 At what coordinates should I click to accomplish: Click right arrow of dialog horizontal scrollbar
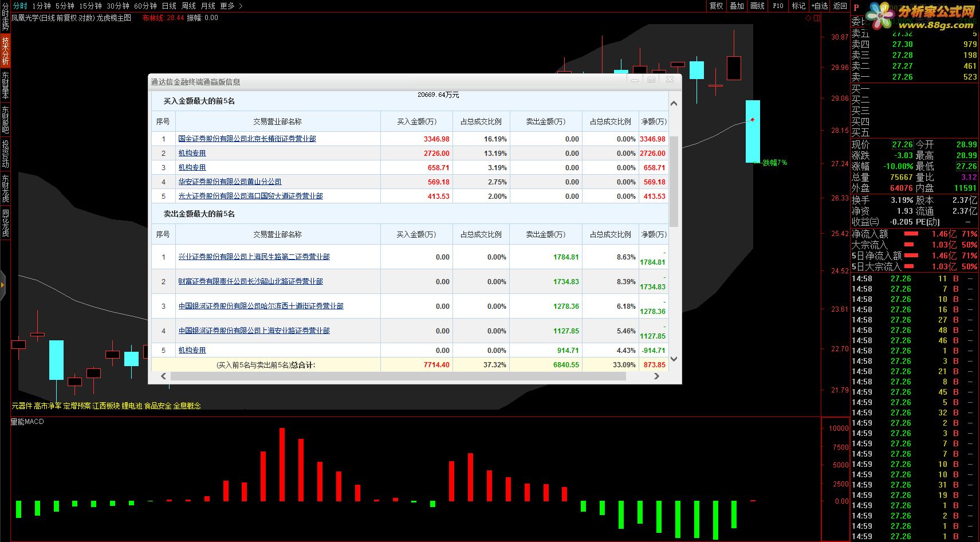(656, 376)
